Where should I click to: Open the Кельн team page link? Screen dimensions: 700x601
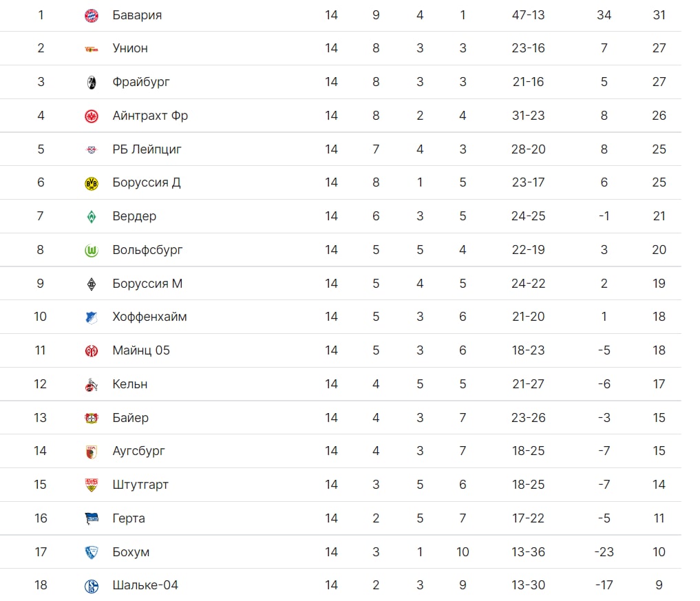pos(130,384)
